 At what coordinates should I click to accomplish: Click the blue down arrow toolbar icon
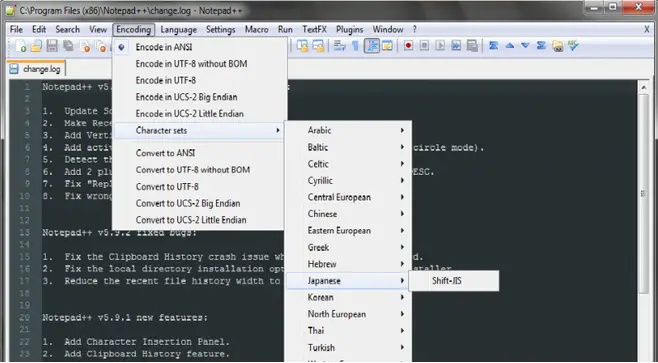525,46
